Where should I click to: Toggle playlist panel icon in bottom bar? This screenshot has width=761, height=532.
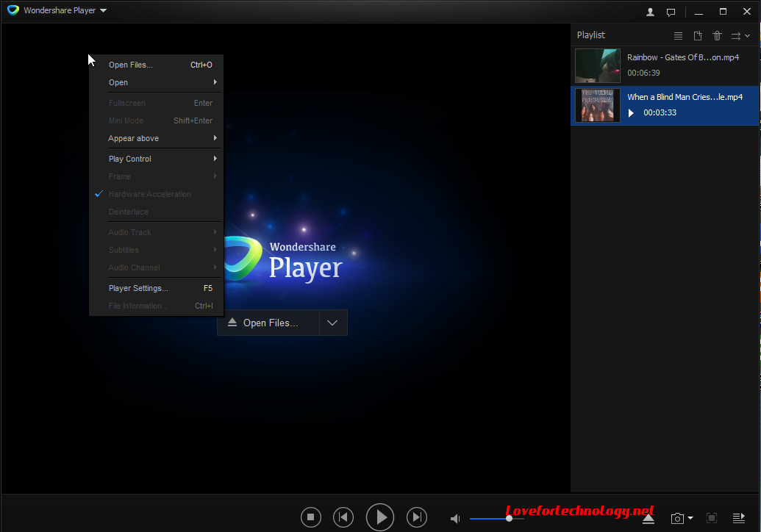[739, 518]
